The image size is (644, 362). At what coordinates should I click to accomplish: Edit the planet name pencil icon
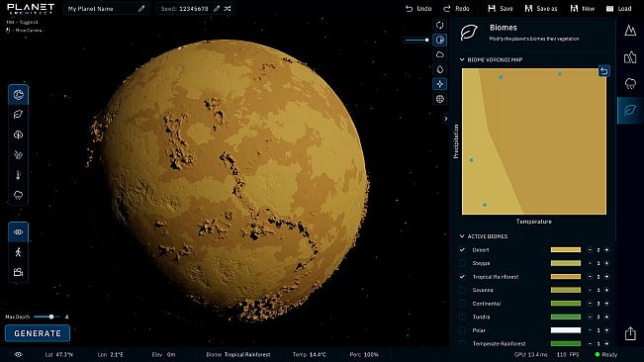(141, 9)
